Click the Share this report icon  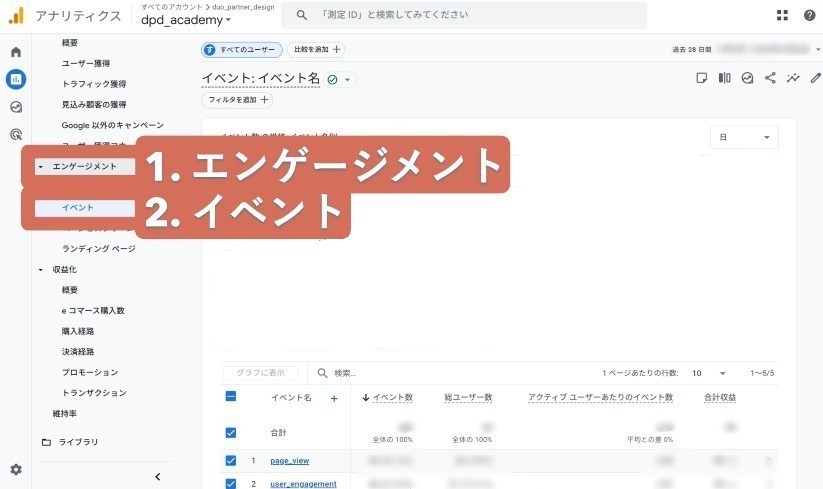[x=770, y=78]
